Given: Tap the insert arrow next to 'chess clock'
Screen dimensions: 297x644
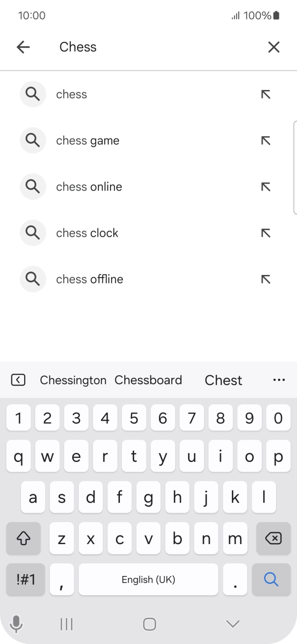Looking at the screenshot, I should pos(266,233).
